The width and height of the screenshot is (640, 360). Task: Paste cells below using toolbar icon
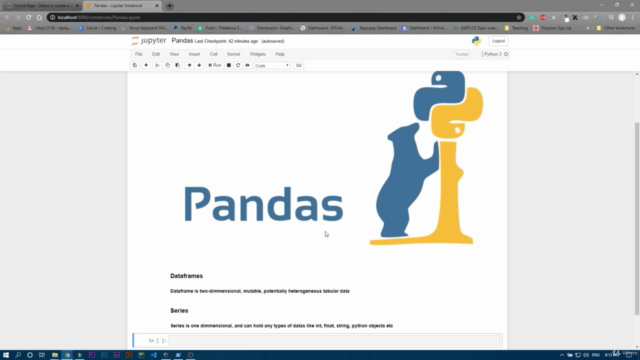point(177,65)
